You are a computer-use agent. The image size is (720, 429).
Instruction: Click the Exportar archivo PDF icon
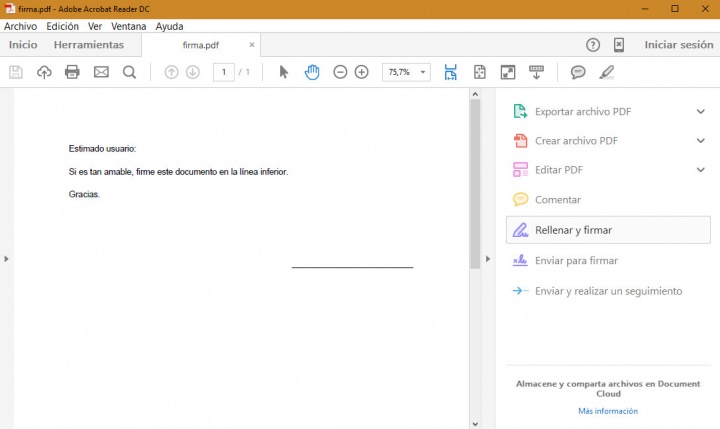pyautogui.click(x=520, y=112)
